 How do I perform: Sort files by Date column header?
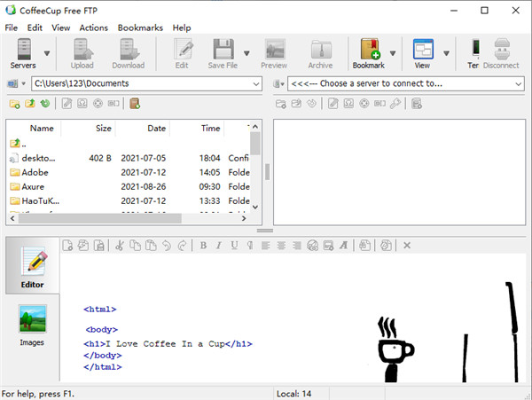tap(143, 129)
